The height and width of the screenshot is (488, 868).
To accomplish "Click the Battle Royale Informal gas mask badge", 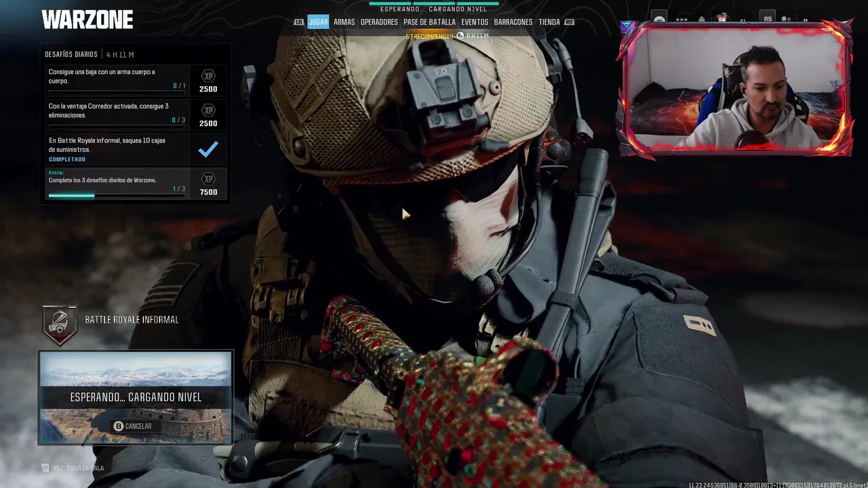I will [x=60, y=325].
